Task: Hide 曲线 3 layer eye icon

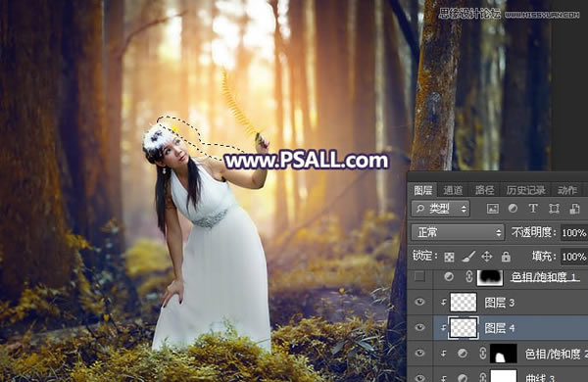Action: (x=419, y=378)
